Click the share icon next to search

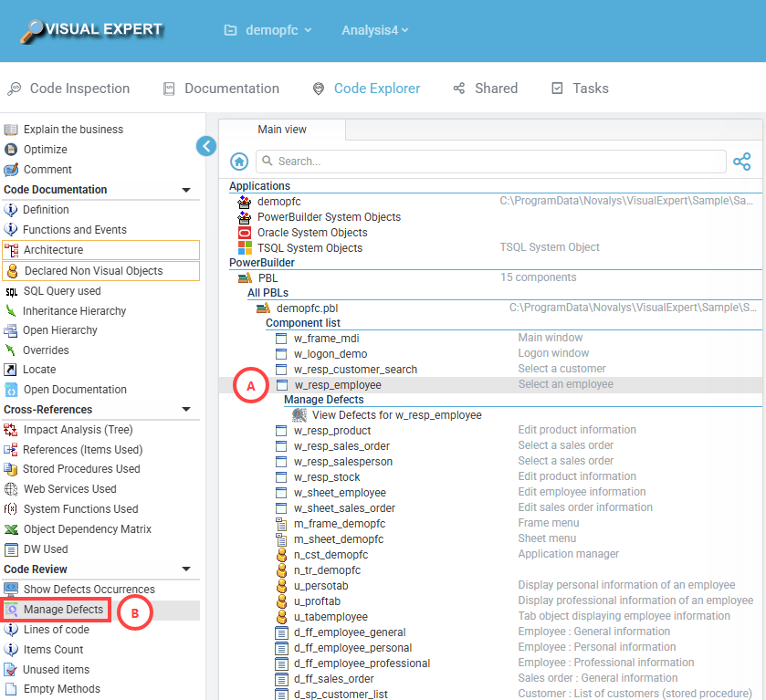point(741,162)
